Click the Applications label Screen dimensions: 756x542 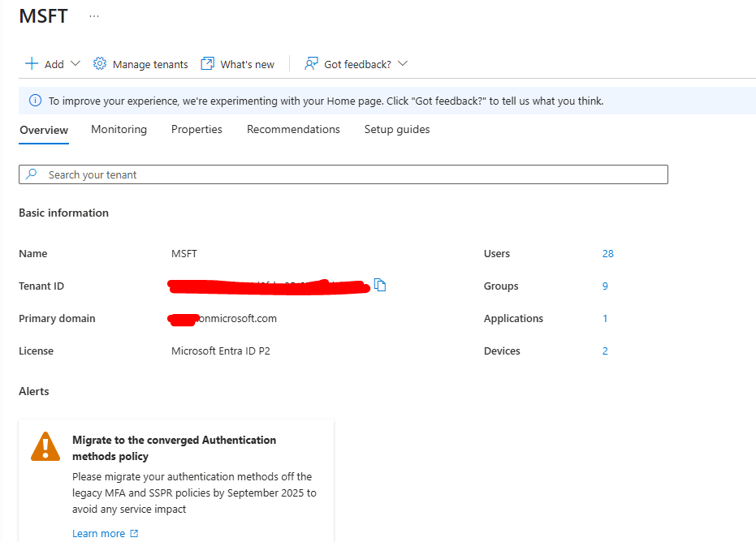513,318
